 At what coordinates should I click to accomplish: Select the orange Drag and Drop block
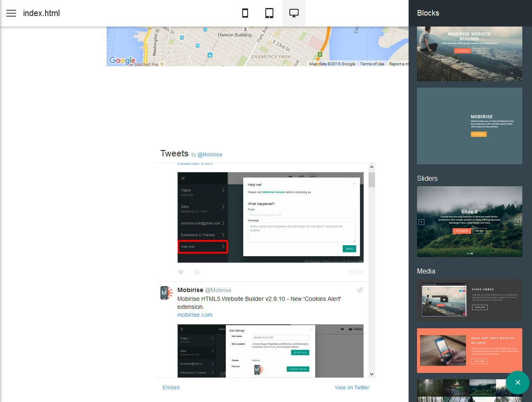(x=470, y=351)
